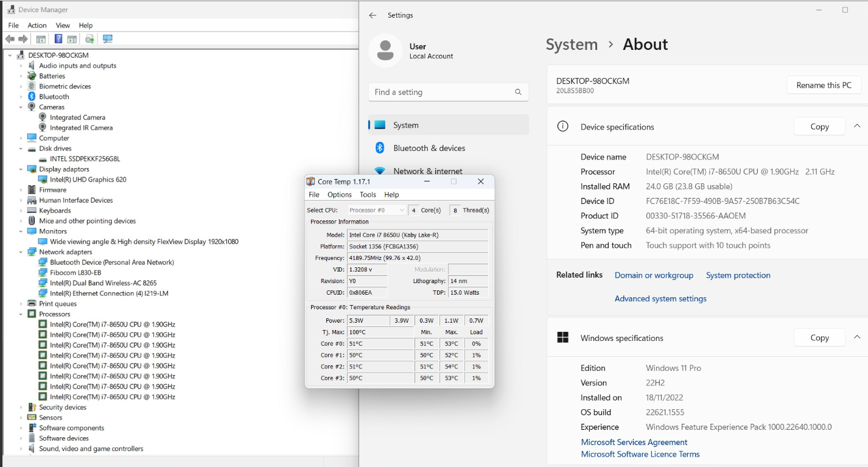Open the Domain or workgroup link

point(654,275)
